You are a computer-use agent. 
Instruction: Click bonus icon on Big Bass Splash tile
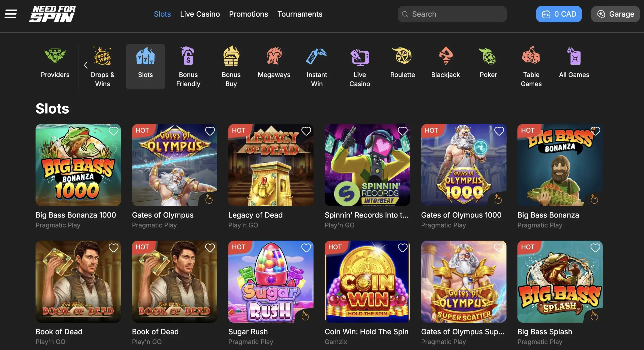(594, 316)
